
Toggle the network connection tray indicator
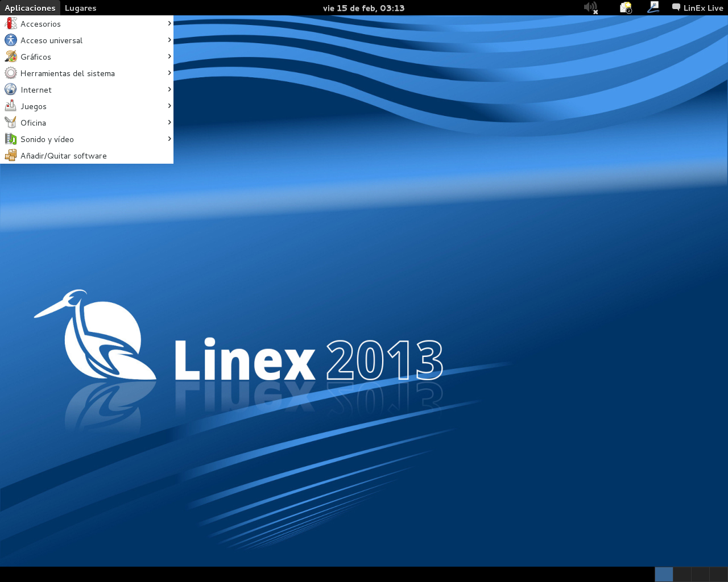pos(653,7)
